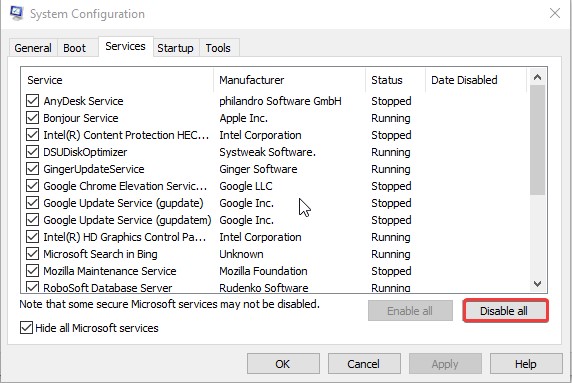Click 'Google LLC' manufacturer cell
Image resolution: width=572 pixels, height=383 pixels.
click(246, 186)
